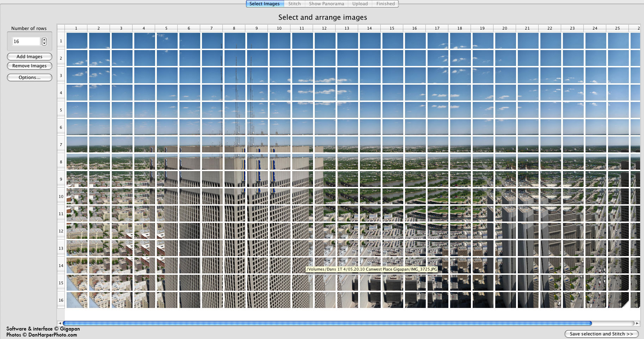Click the Number of rows input field
The width and height of the screenshot is (644, 339).
pos(26,41)
